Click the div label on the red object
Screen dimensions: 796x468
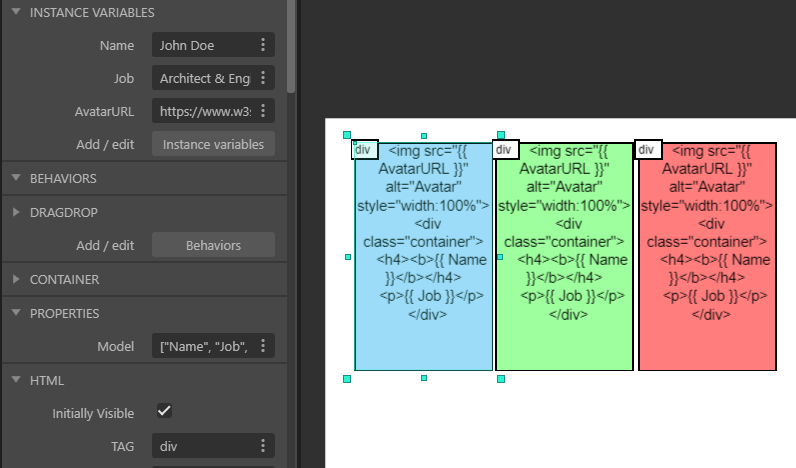[x=648, y=150]
